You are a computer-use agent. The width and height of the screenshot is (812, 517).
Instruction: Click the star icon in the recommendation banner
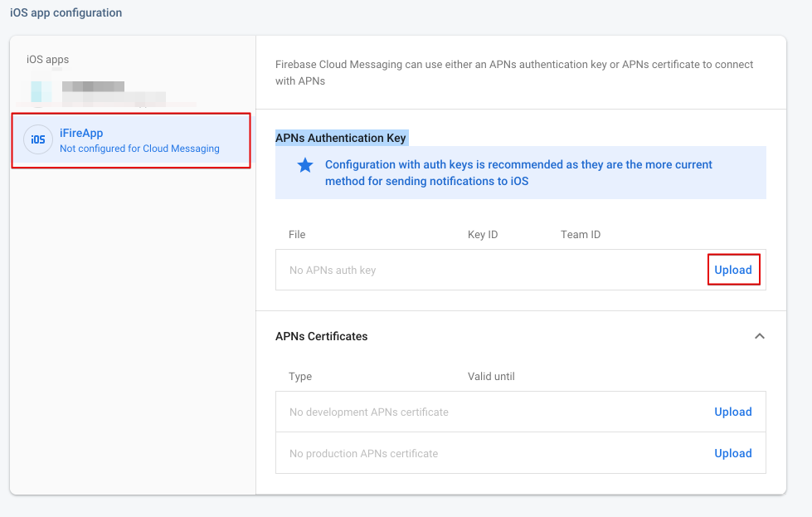tap(305, 165)
